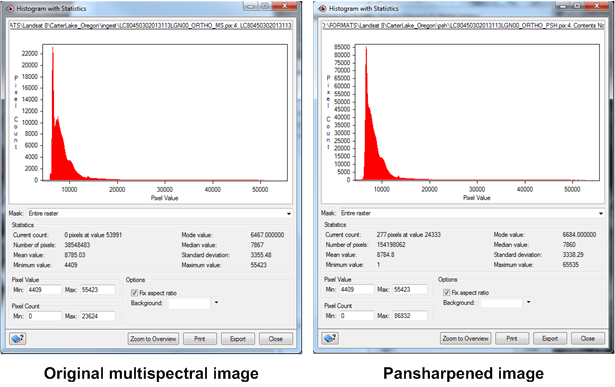Edit Pixel Count Min field in left window
The width and height of the screenshot is (615, 387).
(x=44, y=316)
